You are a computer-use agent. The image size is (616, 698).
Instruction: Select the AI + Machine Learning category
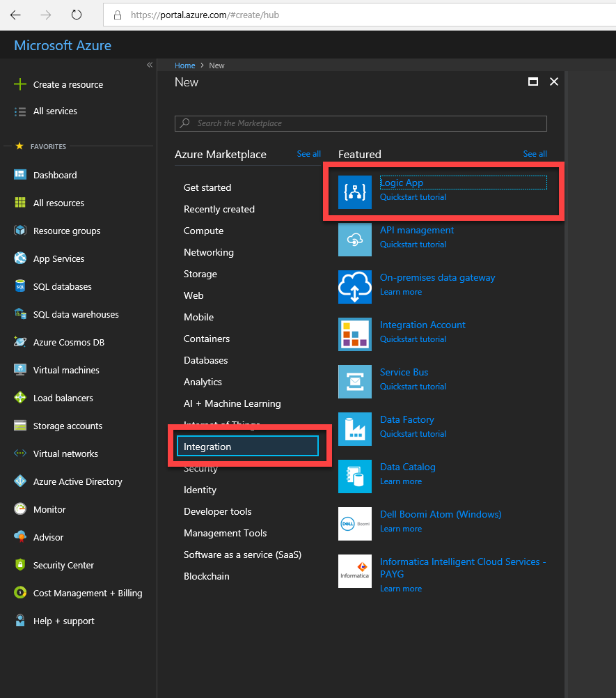click(232, 403)
